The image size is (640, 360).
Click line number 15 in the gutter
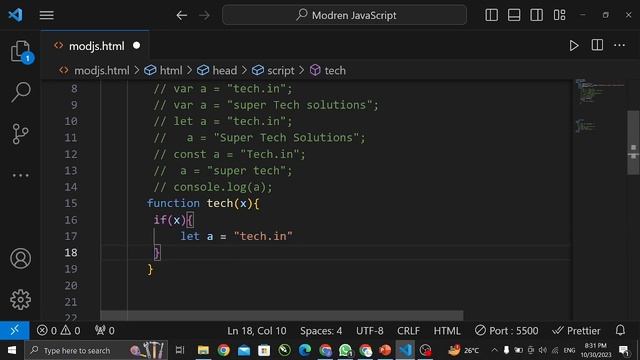[x=71, y=203]
